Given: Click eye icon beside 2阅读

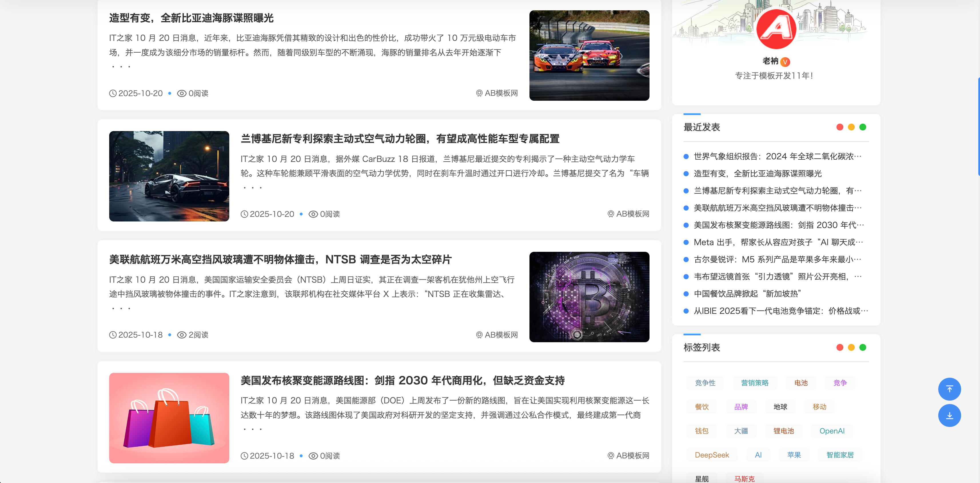Looking at the screenshot, I should coord(182,335).
